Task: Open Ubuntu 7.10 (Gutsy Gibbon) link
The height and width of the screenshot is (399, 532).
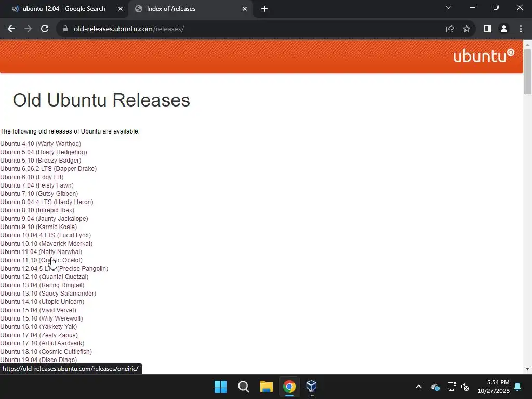Action: click(x=39, y=194)
